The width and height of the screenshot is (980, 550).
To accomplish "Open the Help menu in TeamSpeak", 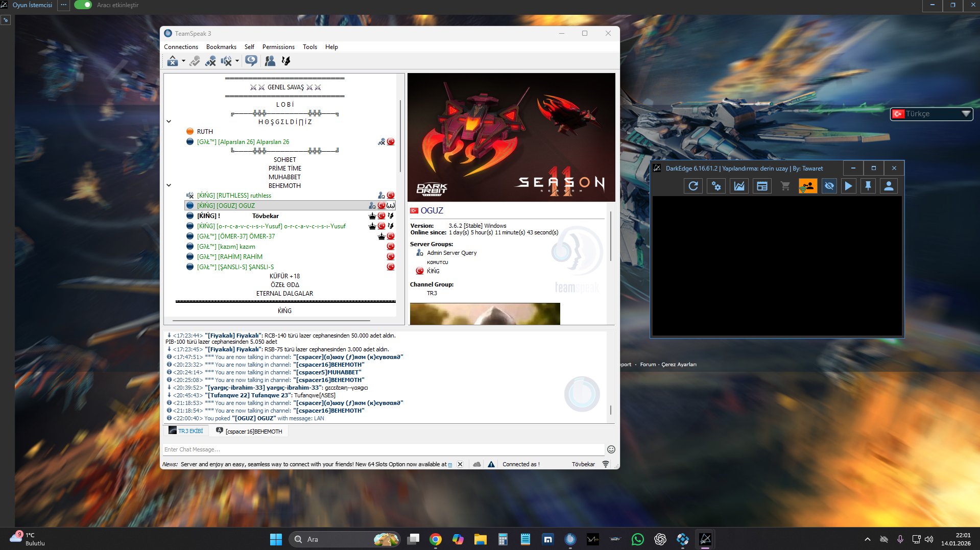I will 331,47.
